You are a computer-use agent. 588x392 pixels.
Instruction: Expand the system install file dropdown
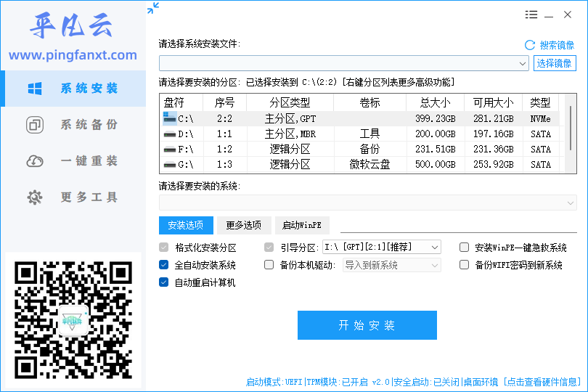(523, 63)
